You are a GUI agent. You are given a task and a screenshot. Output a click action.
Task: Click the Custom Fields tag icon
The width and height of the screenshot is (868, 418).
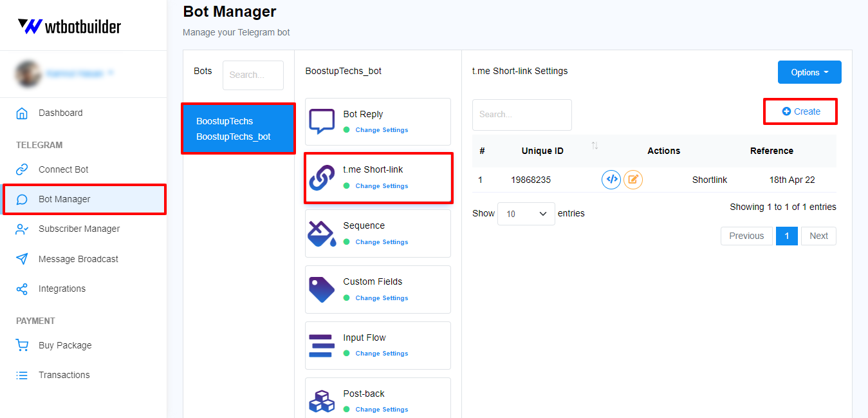322,290
